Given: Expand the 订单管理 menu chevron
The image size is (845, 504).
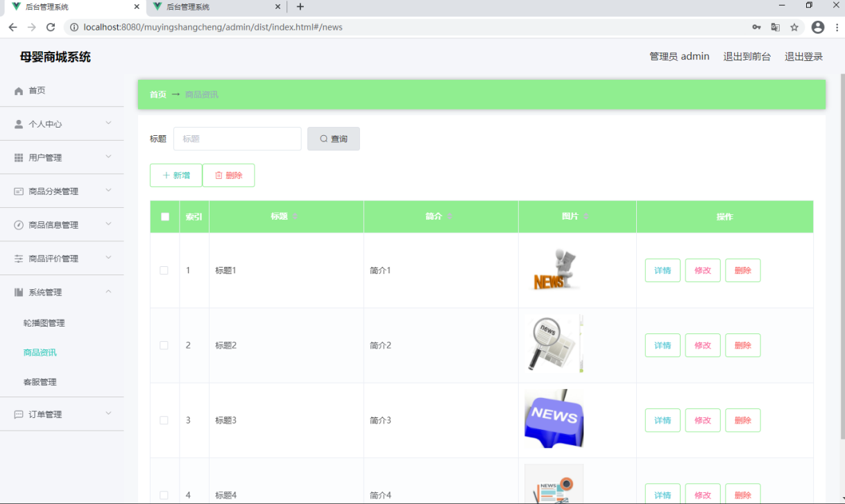Looking at the screenshot, I should coord(108,414).
